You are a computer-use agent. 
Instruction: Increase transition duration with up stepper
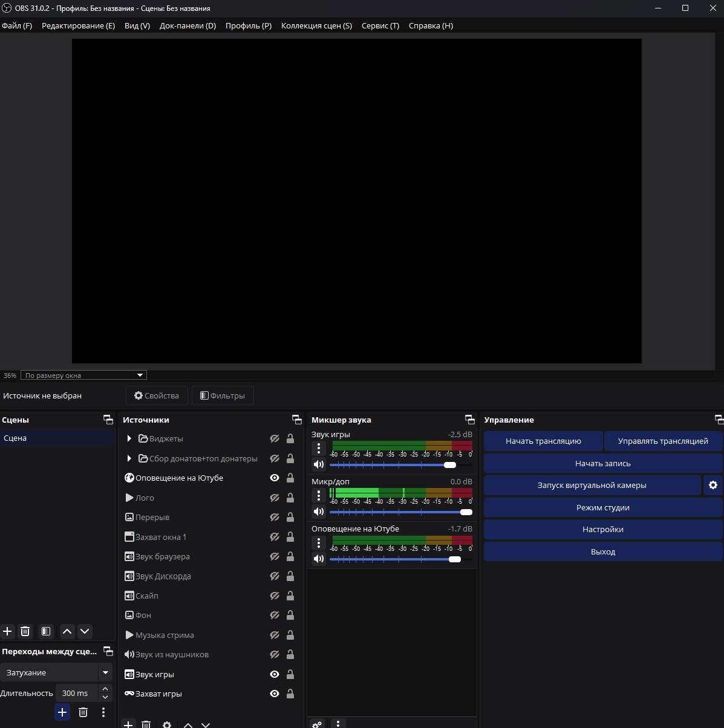click(x=105, y=689)
